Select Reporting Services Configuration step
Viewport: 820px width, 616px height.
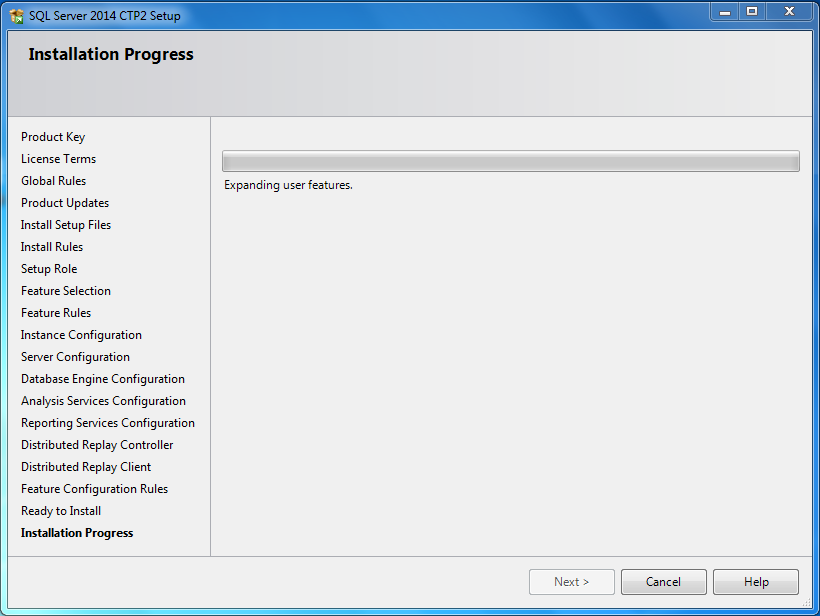pos(108,423)
